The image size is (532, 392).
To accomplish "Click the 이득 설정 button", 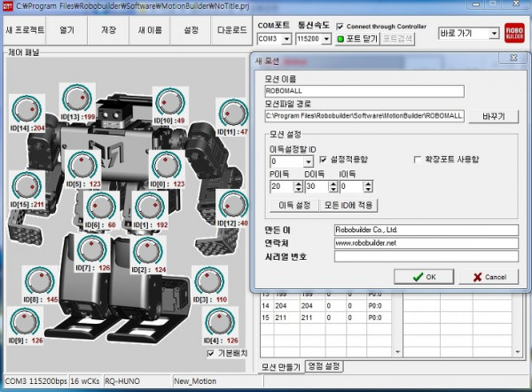I will pyautogui.click(x=294, y=205).
